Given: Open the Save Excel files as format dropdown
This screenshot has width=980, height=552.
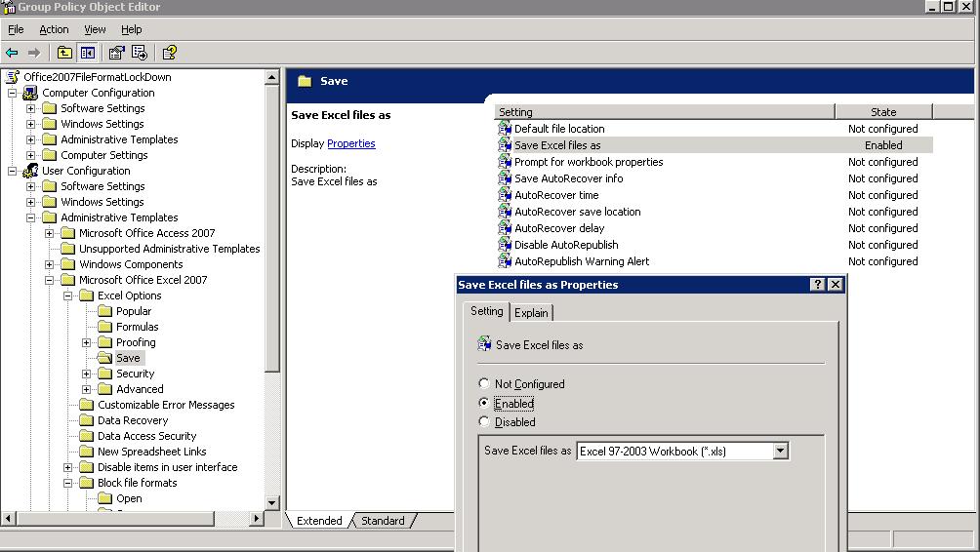Looking at the screenshot, I should [x=780, y=451].
